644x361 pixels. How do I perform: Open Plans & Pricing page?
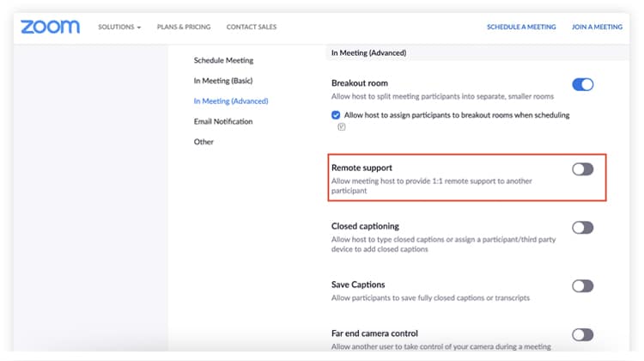pos(184,27)
